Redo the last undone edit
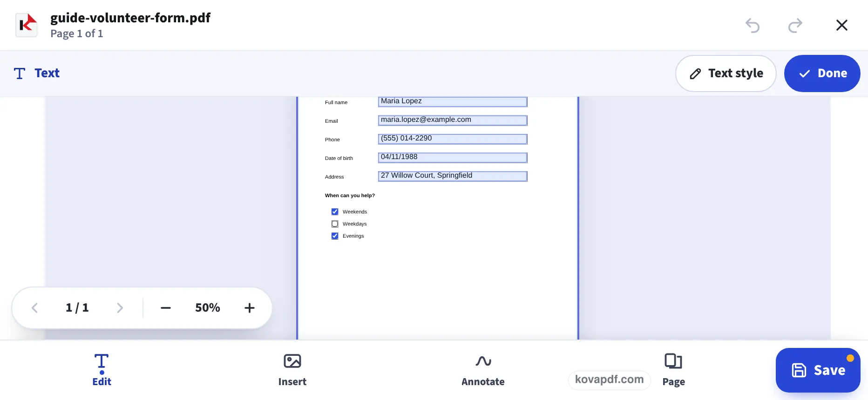 click(x=795, y=25)
